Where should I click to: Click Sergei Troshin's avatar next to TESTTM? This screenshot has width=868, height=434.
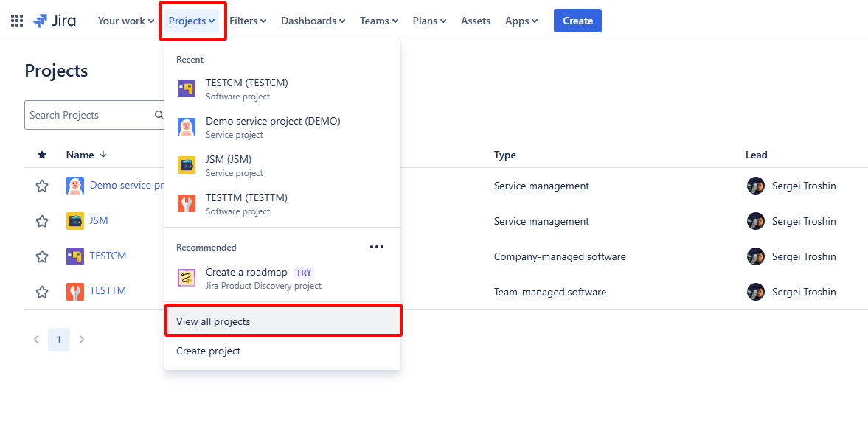coord(755,291)
